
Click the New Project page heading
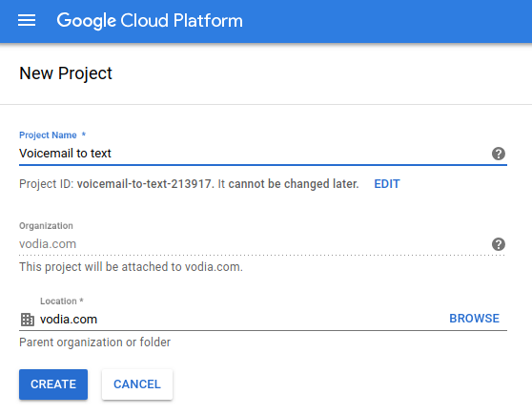[66, 73]
